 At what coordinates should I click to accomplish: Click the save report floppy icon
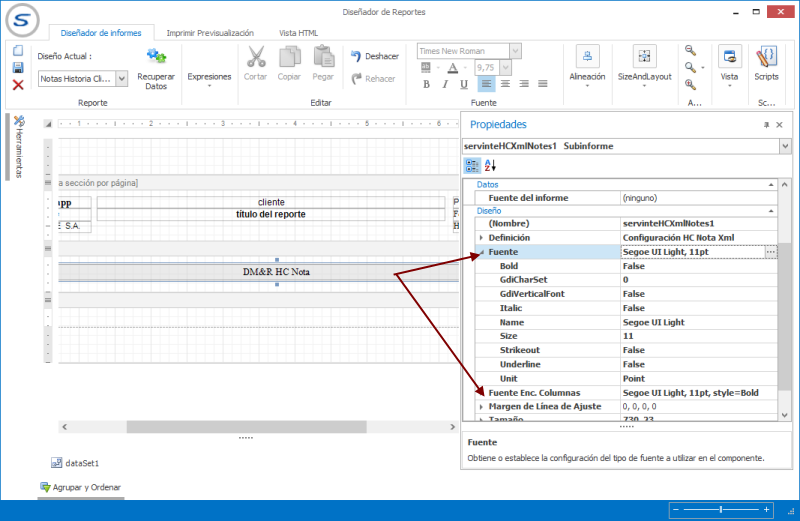(x=18, y=68)
